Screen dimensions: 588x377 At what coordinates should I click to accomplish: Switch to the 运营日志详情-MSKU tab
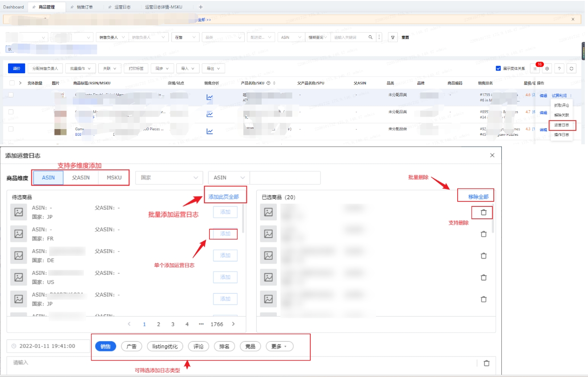(x=163, y=7)
